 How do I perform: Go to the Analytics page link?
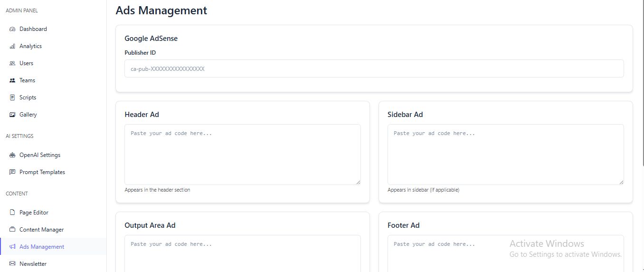[x=30, y=46]
